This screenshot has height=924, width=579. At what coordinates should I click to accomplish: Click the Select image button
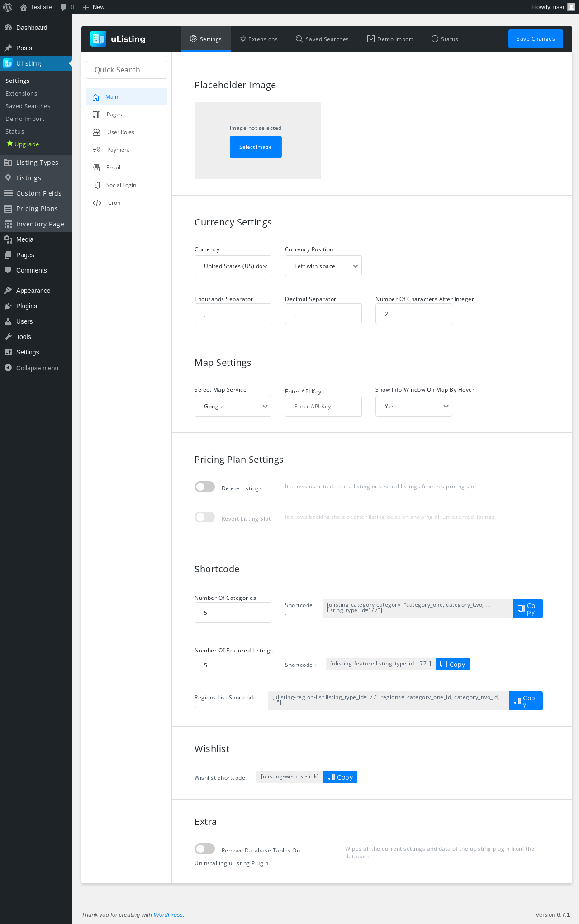click(256, 147)
